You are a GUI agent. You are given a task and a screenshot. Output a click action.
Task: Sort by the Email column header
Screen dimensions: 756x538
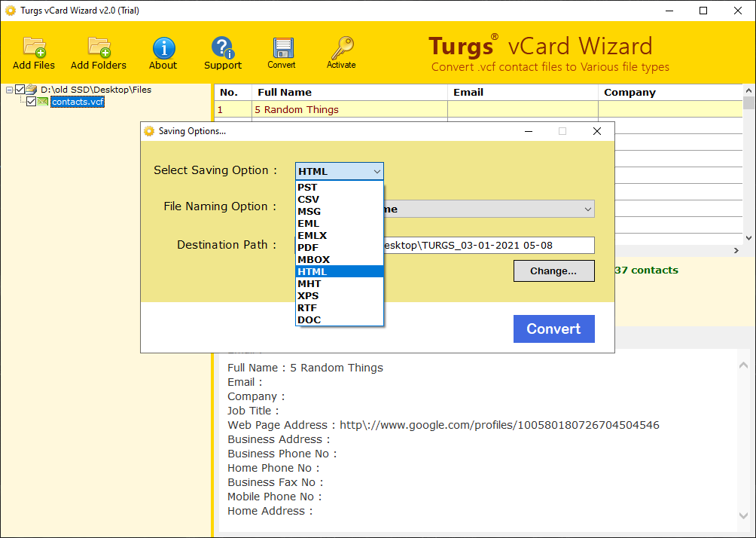click(523, 92)
